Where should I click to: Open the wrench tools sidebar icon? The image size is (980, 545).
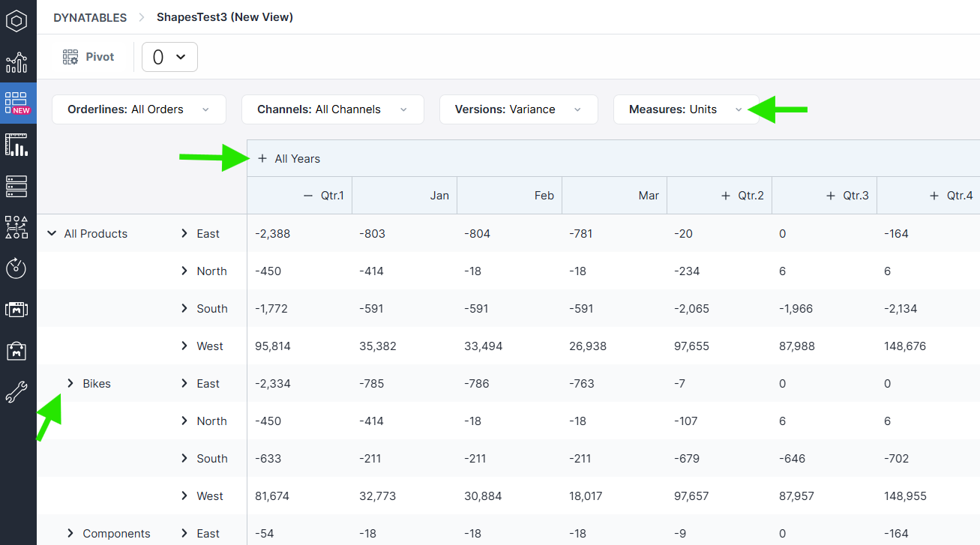tap(17, 391)
